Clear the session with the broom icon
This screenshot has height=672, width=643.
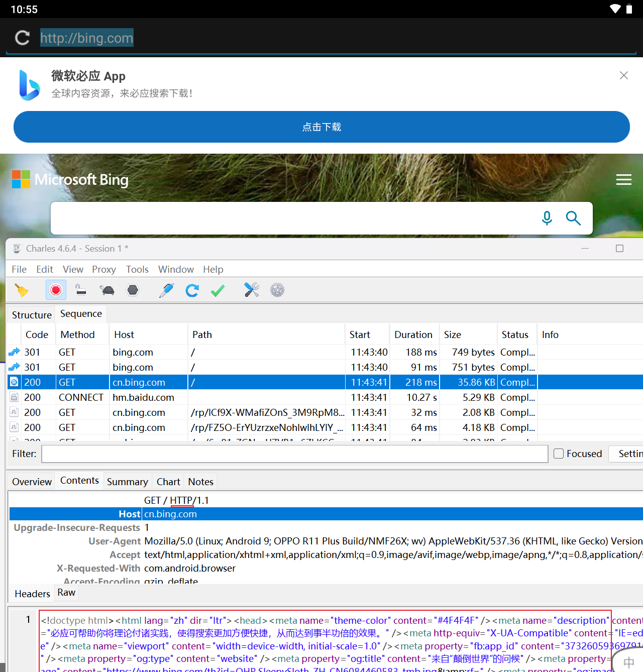coord(22,290)
